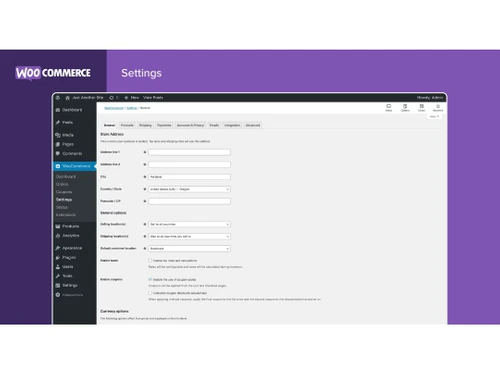This screenshot has width=500, height=375.
Task: Open the Inbox activity panel icon
Action: pos(389,108)
